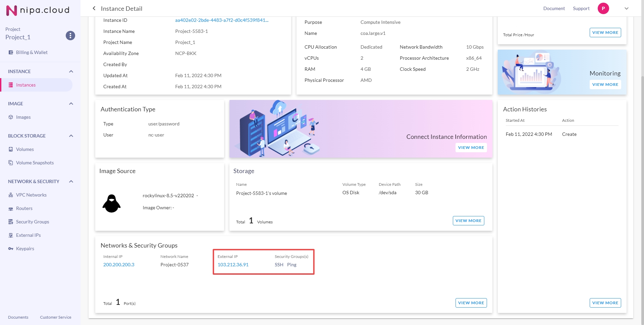
Task: Select Instances in the sidebar
Action: point(26,85)
